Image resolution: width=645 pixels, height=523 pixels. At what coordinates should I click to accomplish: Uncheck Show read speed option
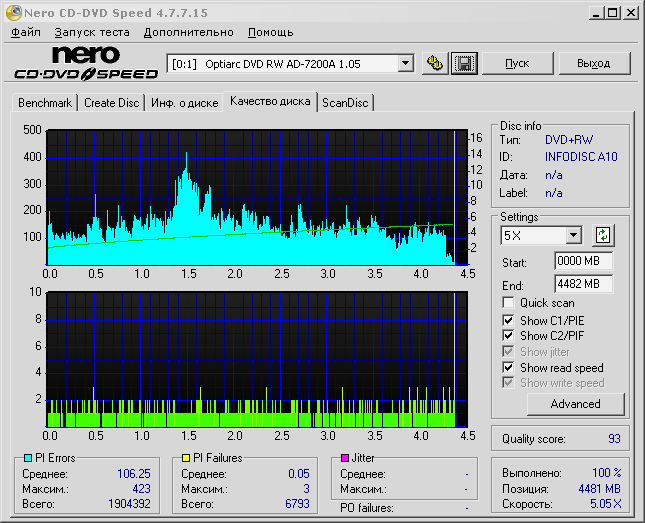(x=510, y=368)
